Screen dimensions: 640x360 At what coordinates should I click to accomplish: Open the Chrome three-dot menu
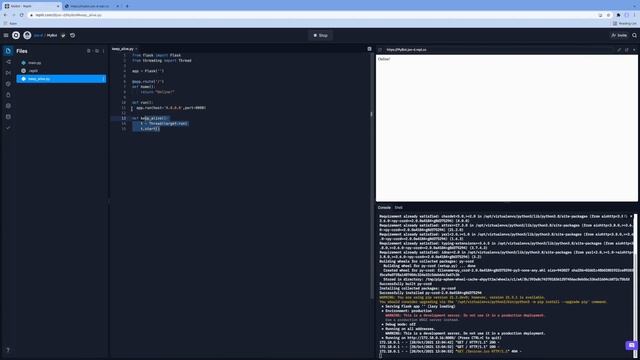(635, 15)
